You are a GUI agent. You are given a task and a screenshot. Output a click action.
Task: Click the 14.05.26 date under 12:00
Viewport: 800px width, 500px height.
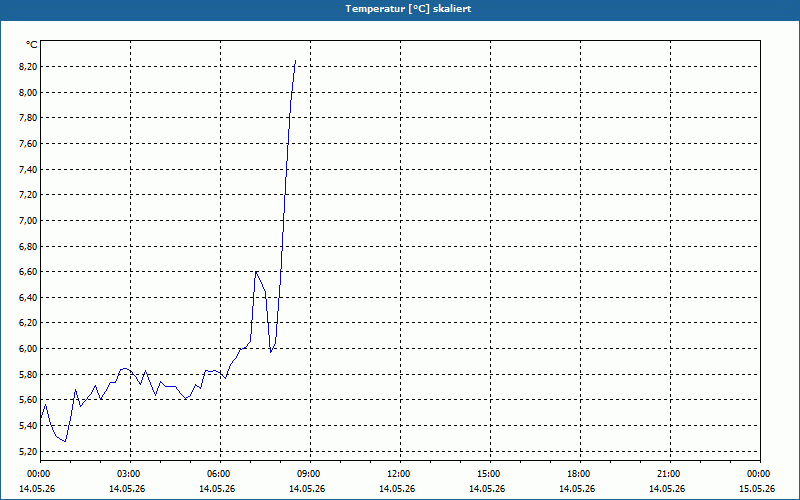point(397,489)
